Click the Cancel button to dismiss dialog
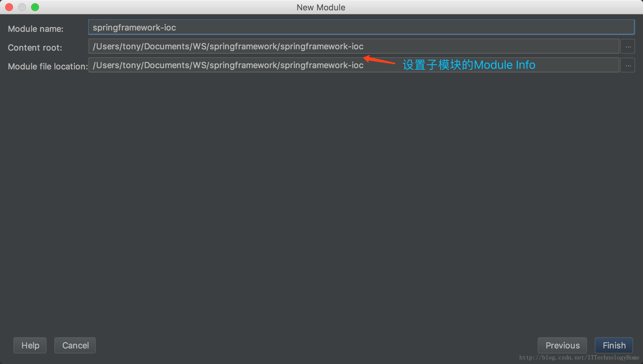Image resolution: width=643 pixels, height=364 pixels. point(75,345)
